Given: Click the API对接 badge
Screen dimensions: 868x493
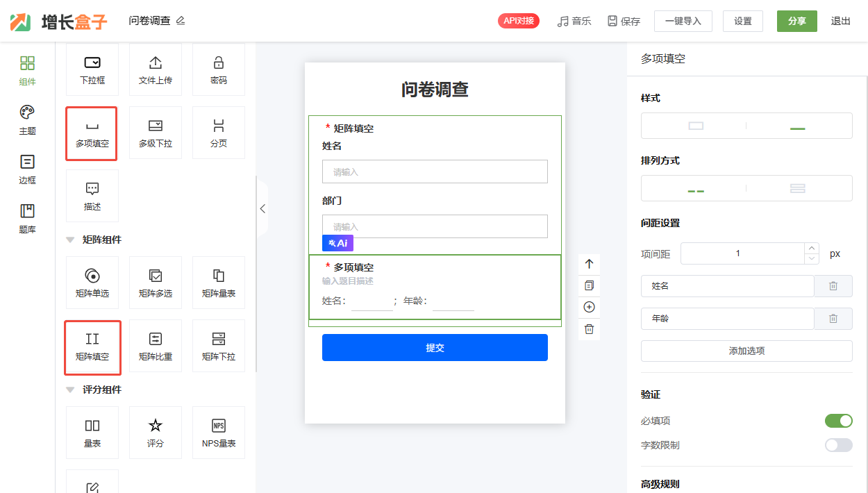Looking at the screenshot, I should (519, 21).
